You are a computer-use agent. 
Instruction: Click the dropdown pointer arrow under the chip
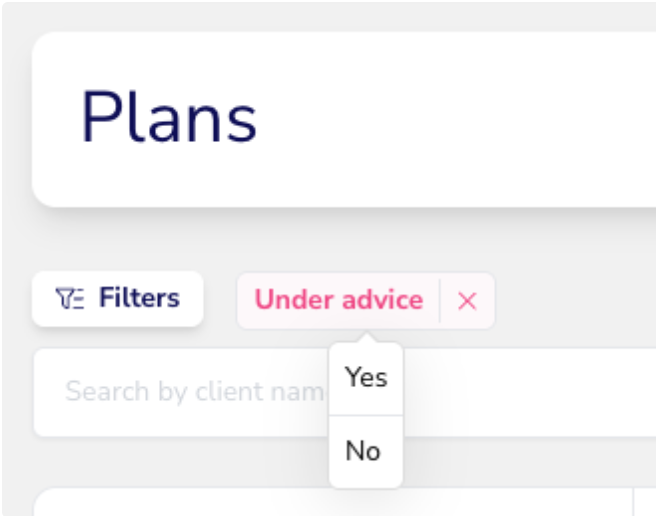click(367, 337)
